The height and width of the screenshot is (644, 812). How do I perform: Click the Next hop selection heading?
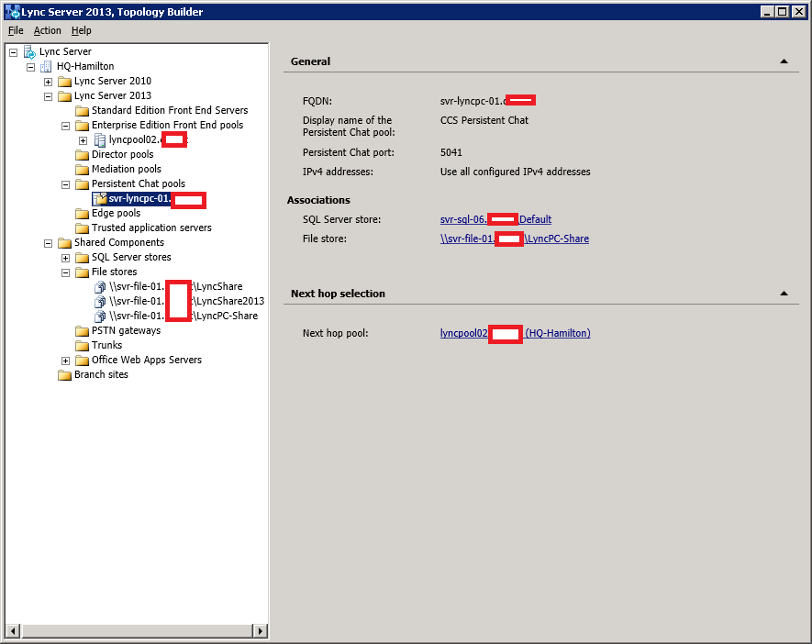338,294
